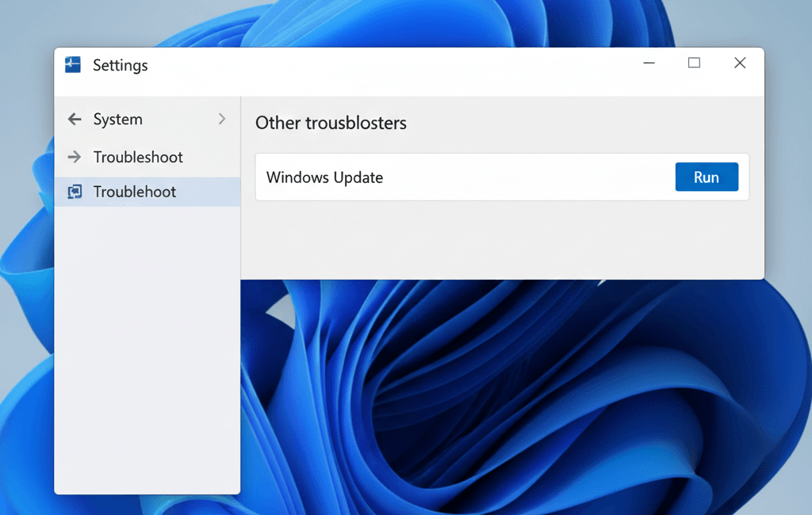Click the "Other trousblosters" heading

[331, 124]
